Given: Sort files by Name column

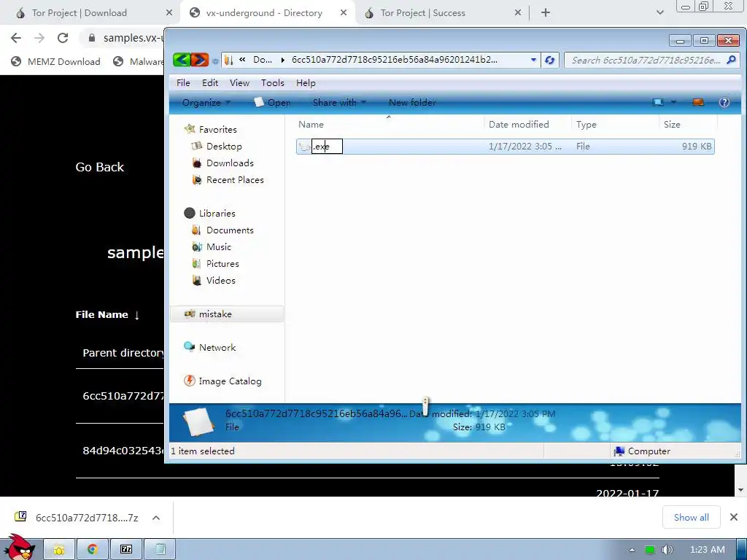Looking at the screenshot, I should point(389,124).
